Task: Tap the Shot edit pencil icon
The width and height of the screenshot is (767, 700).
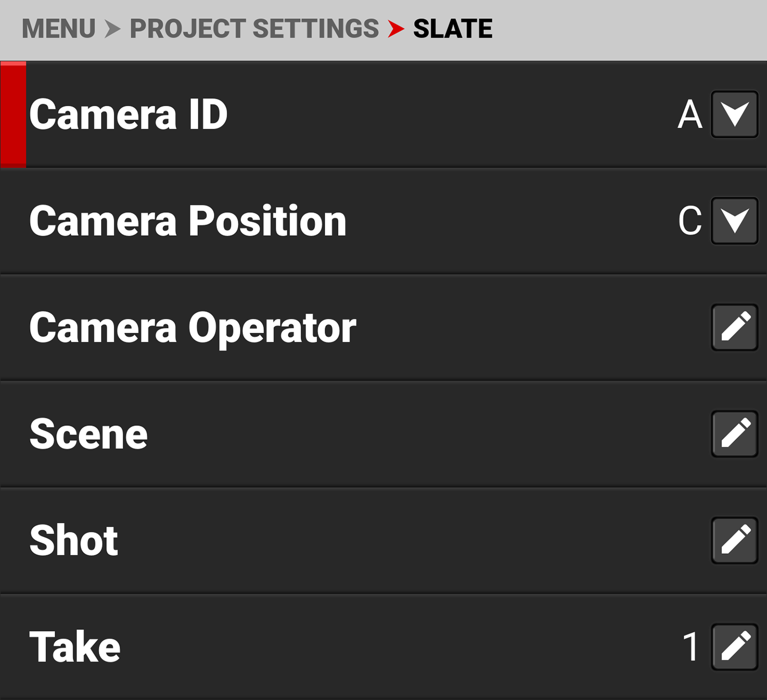Action: pyautogui.click(x=734, y=540)
